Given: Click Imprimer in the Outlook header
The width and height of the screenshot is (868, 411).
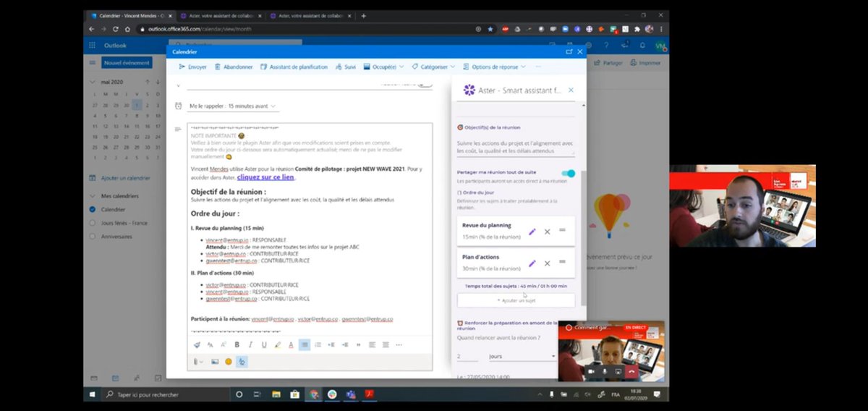Looking at the screenshot, I should [x=644, y=63].
